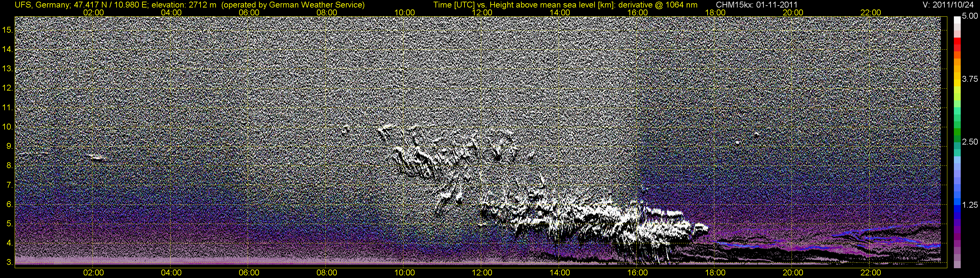Click the "3." height axis label
Viewport: 980px width, 278px height.
click(x=9, y=263)
